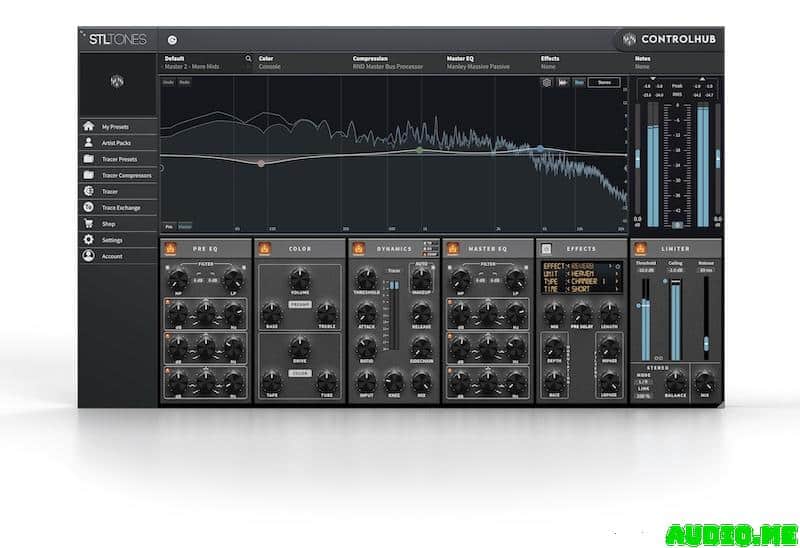Toggle the Master EQ power button
This screenshot has height=548, width=800.
click(452, 248)
